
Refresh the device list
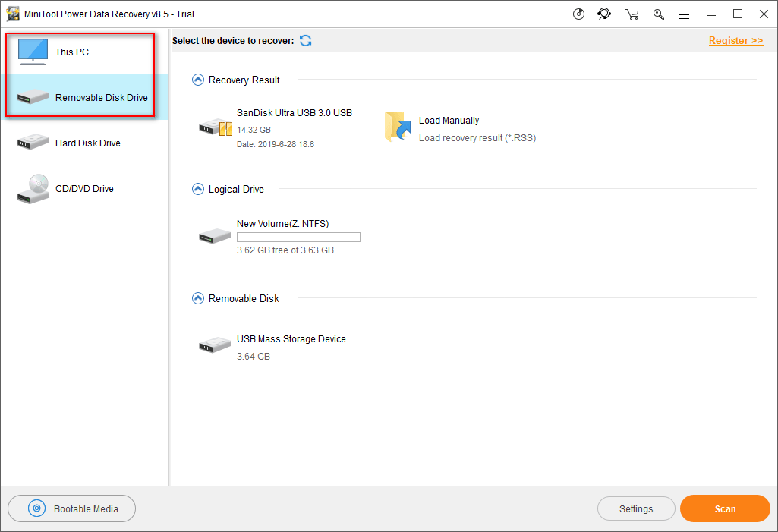point(305,40)
